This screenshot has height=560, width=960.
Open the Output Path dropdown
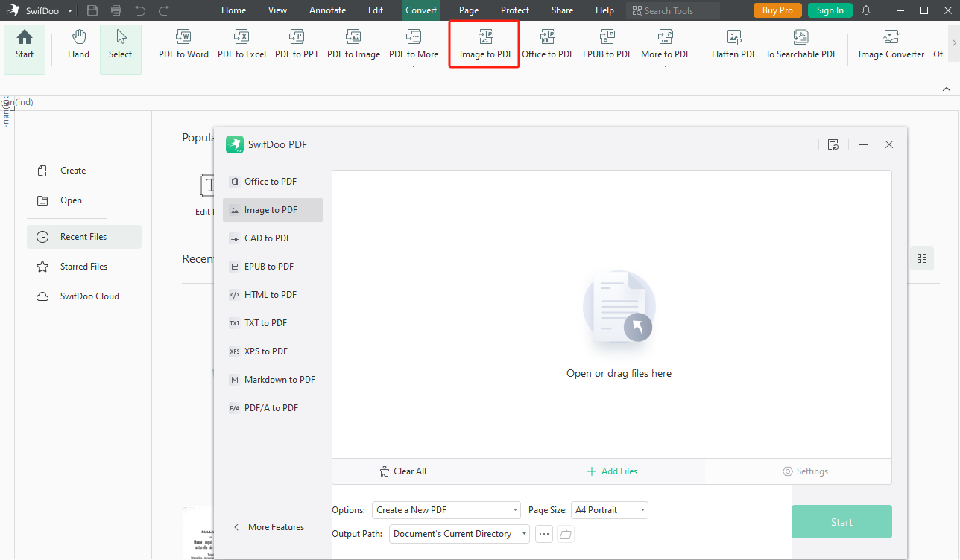[459, 534]
